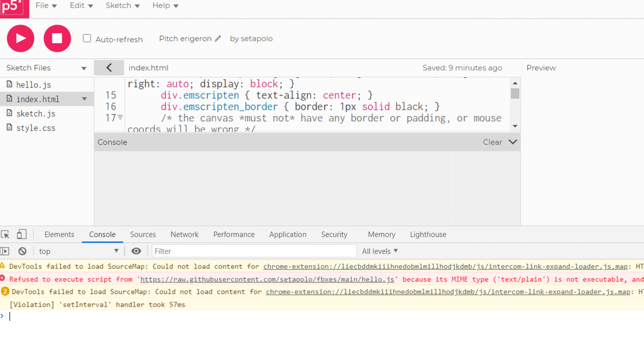Enable the Auto-refresh checkbox

(x=87, y=39)
